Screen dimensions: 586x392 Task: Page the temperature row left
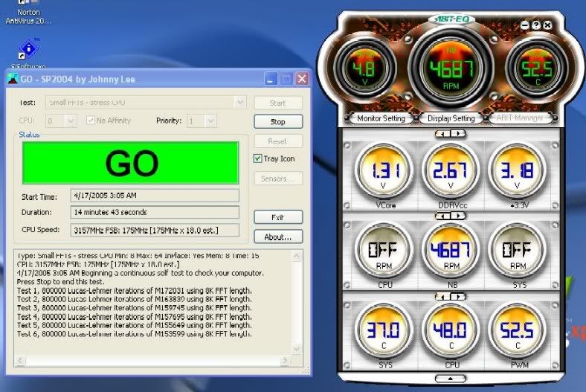coord(443,297)
